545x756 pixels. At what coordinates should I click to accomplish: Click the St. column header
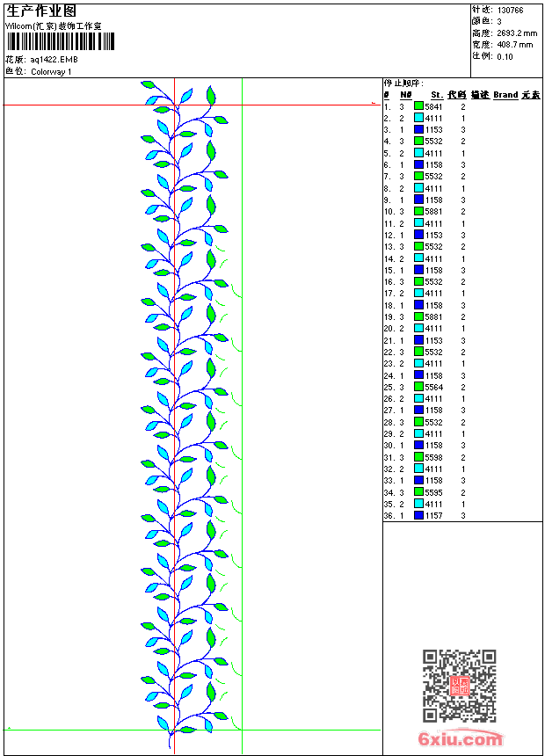tap(437, 95)
